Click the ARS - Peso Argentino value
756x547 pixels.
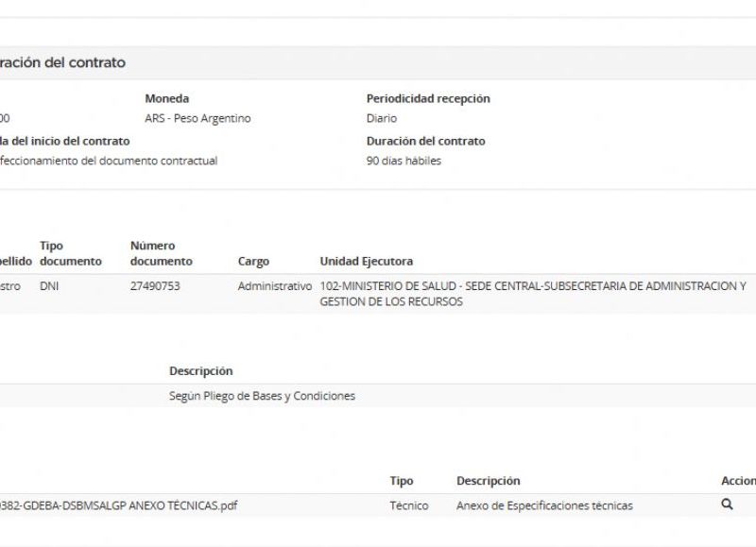198,118
